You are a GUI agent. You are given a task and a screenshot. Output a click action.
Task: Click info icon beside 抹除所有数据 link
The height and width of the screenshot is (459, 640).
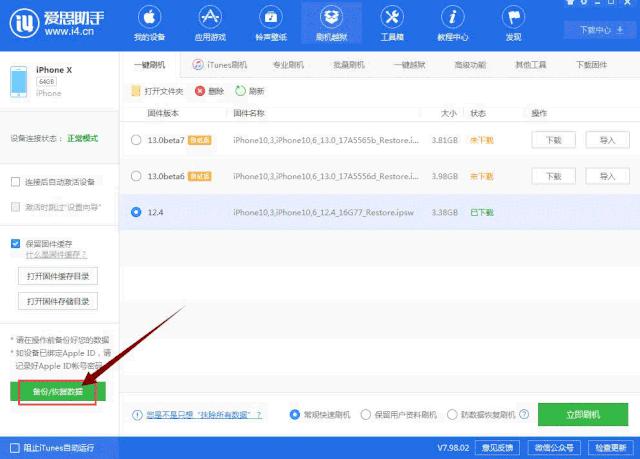point(137,415)
